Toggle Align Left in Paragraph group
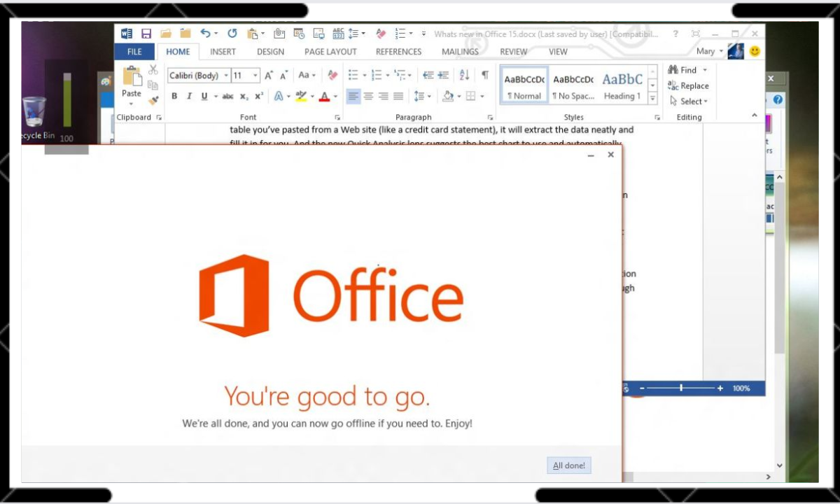The image size is (840, 504). tap(353, 97)
